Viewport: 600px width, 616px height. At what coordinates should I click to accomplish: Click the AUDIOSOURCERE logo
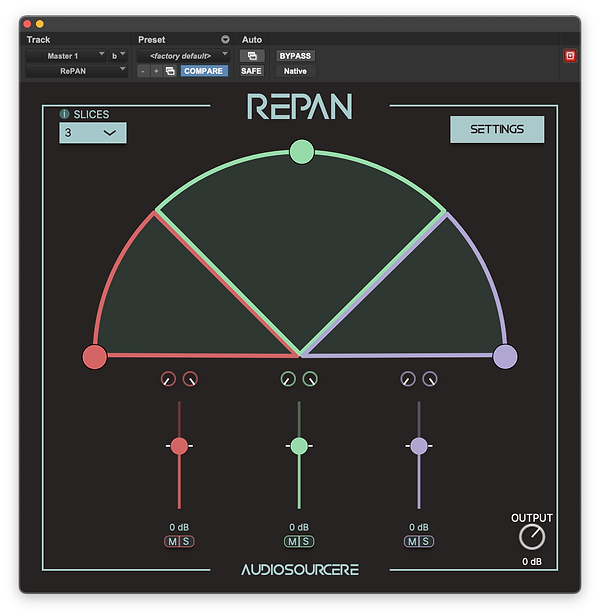point(300,570)
